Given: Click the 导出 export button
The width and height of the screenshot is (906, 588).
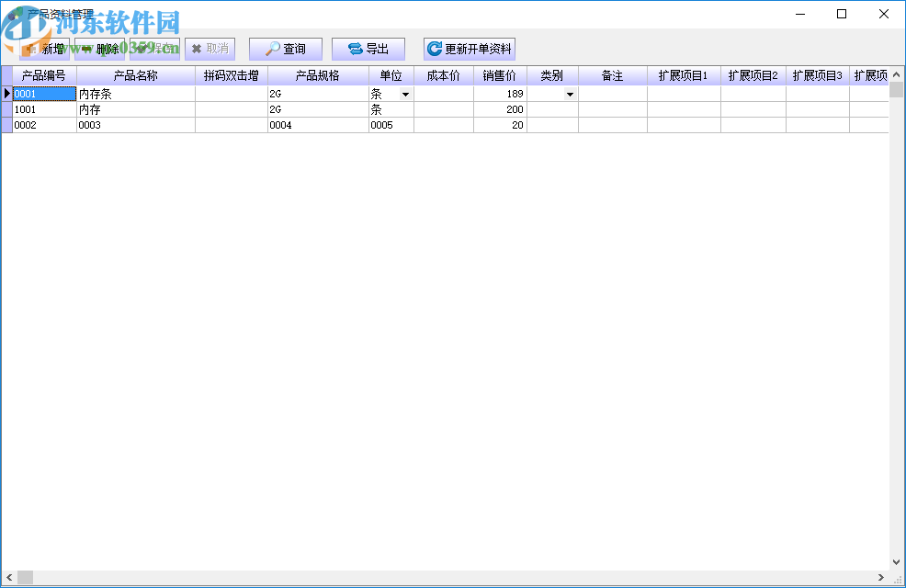Looking at the screenshot, I should coord(368,49).
